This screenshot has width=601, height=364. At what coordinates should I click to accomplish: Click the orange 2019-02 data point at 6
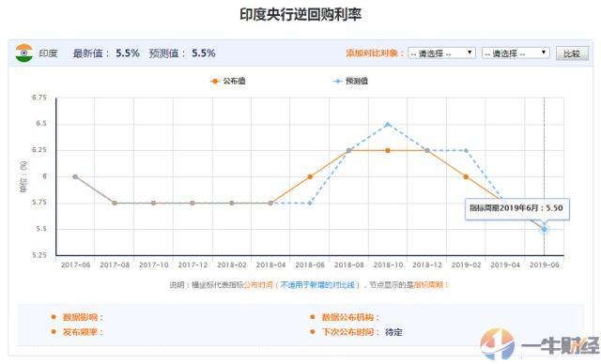[466, 176]
